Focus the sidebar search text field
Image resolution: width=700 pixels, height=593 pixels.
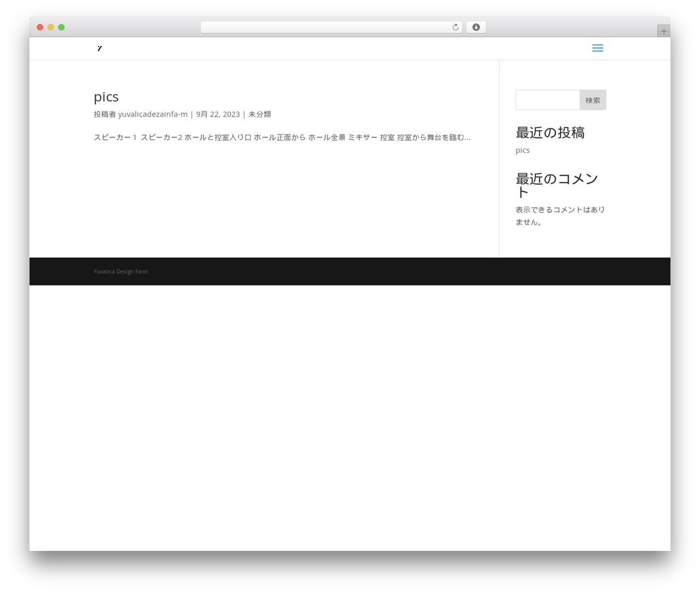(547, 100)
